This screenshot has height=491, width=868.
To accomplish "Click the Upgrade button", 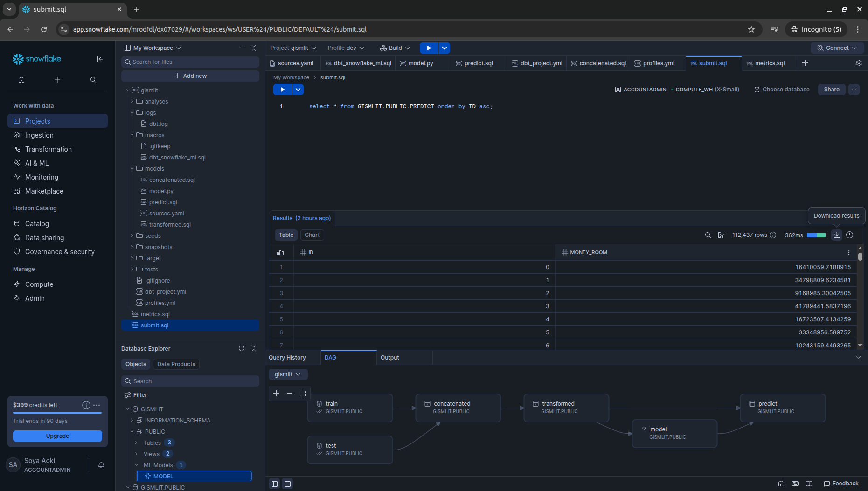I will [x=57, y=436].
